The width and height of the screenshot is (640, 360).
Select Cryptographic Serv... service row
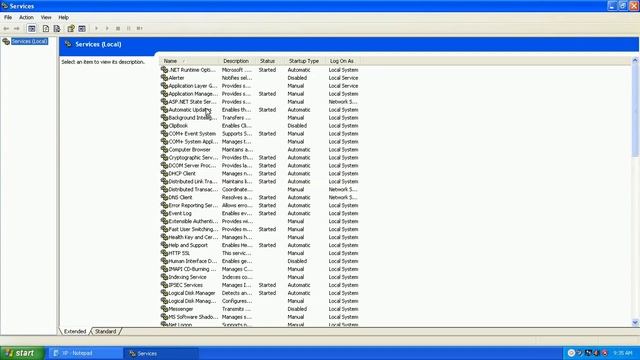(260, 157)
